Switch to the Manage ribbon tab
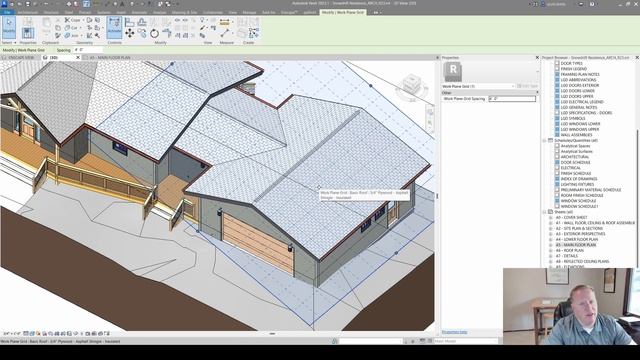640x360 pixels. click(249, 12)
